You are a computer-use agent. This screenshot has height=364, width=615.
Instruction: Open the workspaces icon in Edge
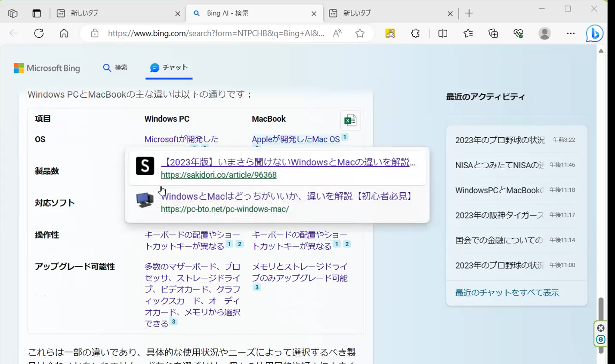click(12, 13)
